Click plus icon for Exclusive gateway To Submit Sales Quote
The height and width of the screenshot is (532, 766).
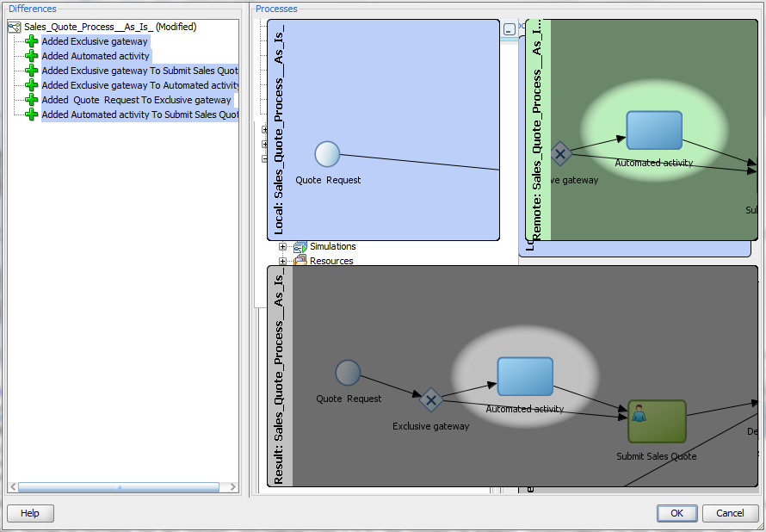click(32, 71)
